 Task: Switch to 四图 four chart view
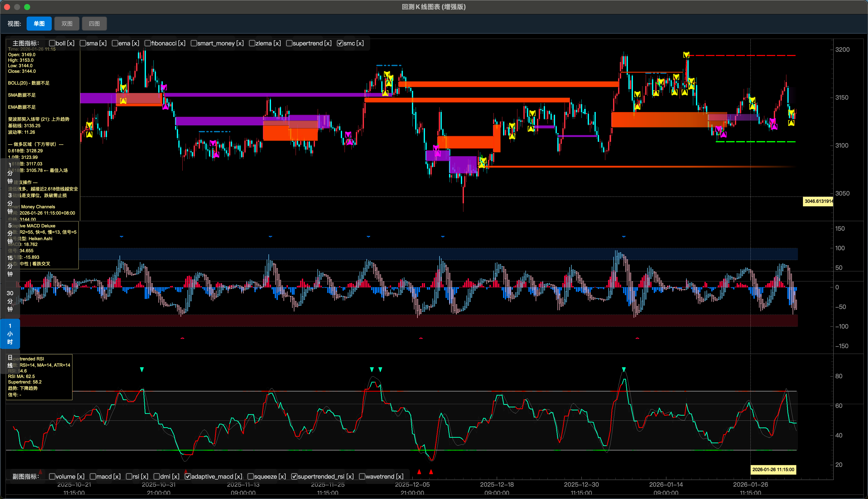pyautogui.click(x=94, y=24)
